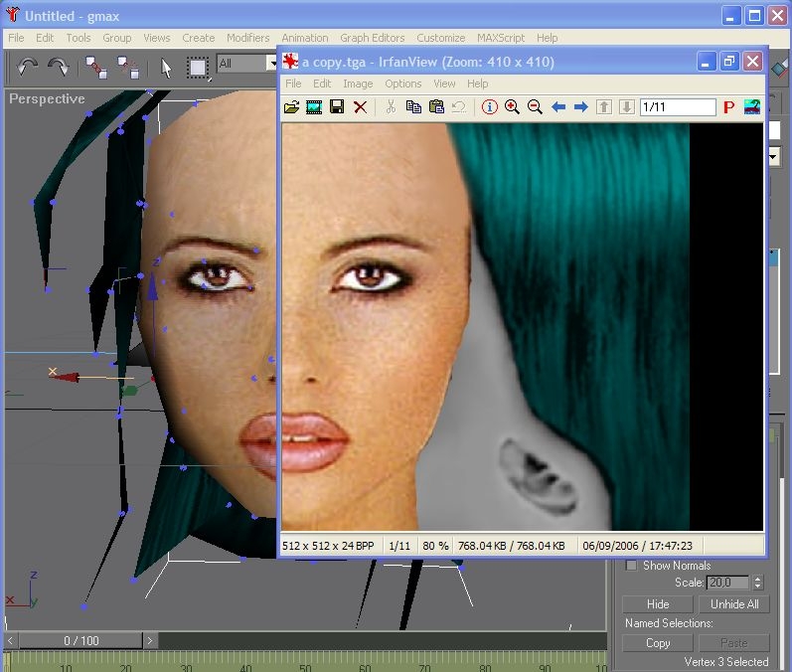Click the Copy named selections button
This screenshot has width=792, height=672.
(658, 643)
